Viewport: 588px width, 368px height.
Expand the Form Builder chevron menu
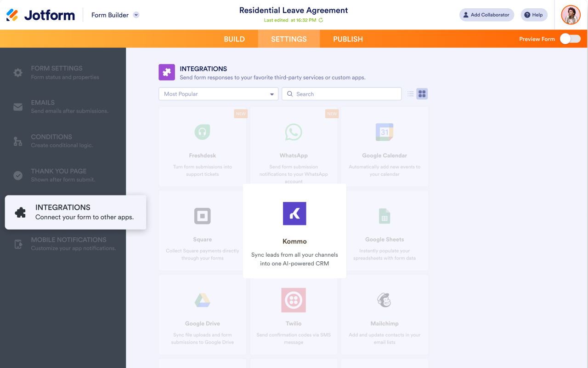[x=136, y=15]
